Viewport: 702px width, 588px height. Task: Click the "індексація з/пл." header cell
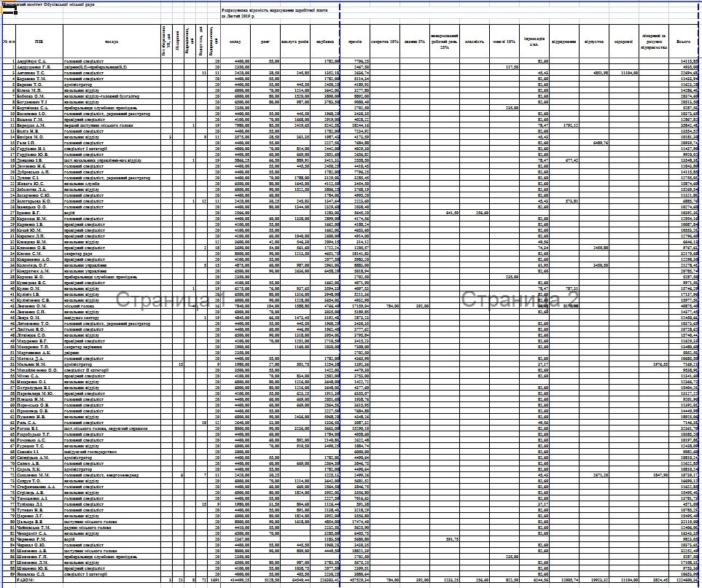(x=534, y=42)
